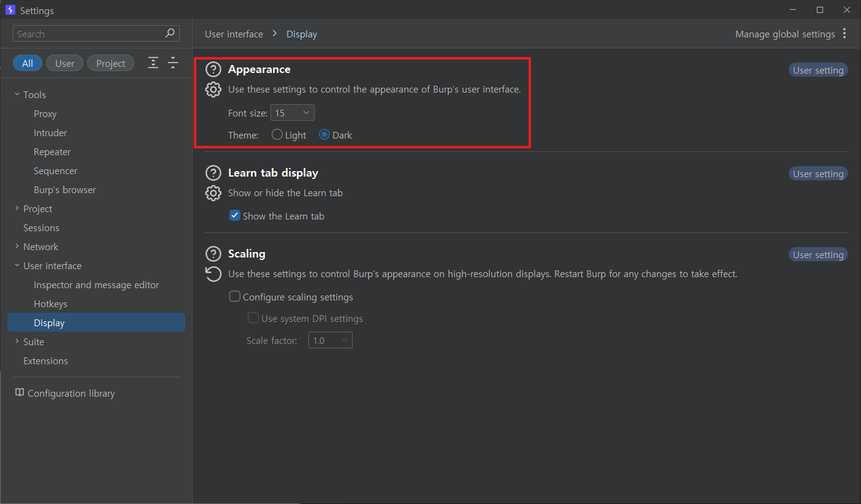The height and width of the screenshot is (504, 861).
Task: Open help for Learn tab display
Action: (213, 173)
